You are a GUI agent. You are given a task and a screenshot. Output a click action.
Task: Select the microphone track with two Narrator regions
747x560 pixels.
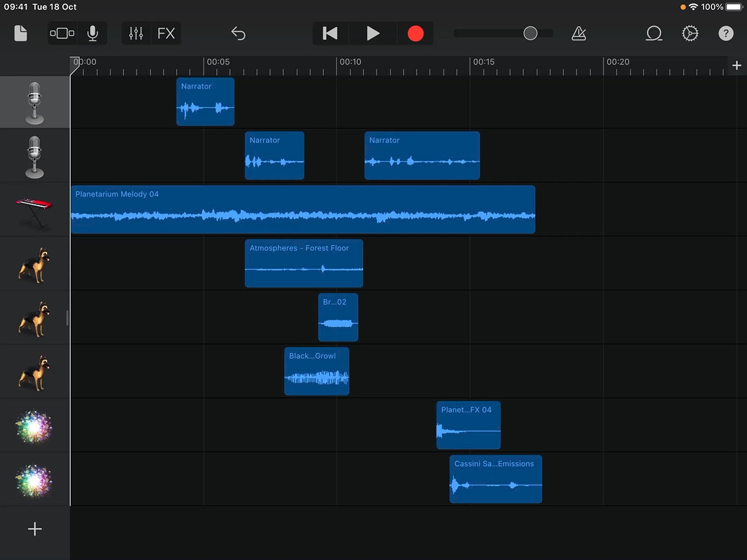(34, 157)
